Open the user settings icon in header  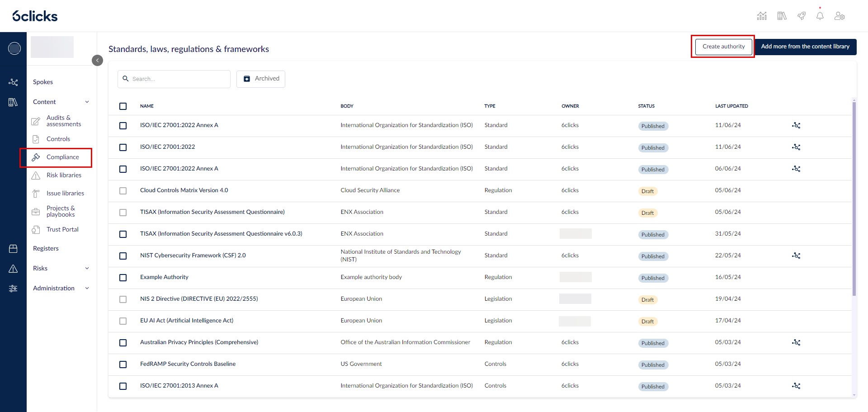[x=840, y=16]
